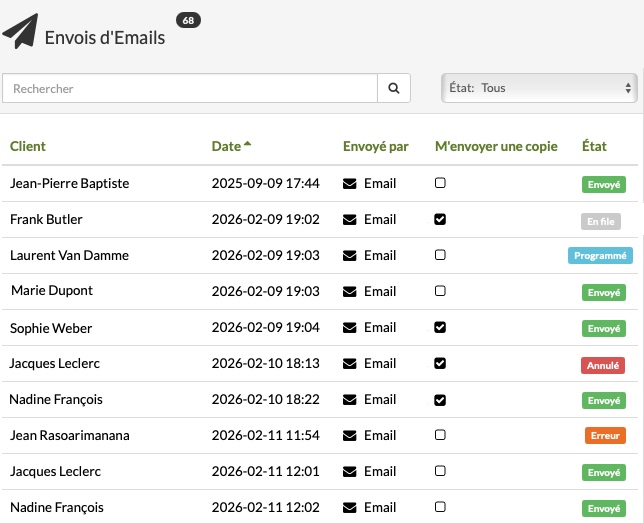644x523 pixels.
Task: Click Jacques Leclerc in the 2026-02-10 18:13 row
Action: tap(55, 364)
